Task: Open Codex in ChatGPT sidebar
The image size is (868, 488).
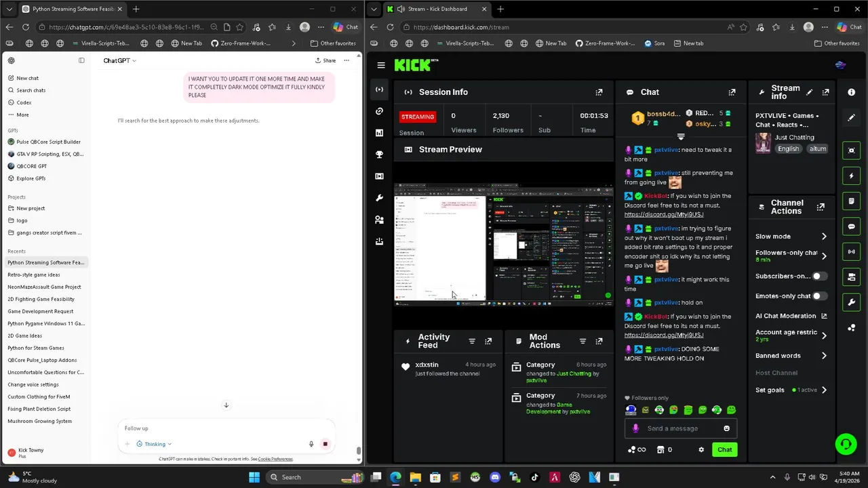Action: (24, 102)
